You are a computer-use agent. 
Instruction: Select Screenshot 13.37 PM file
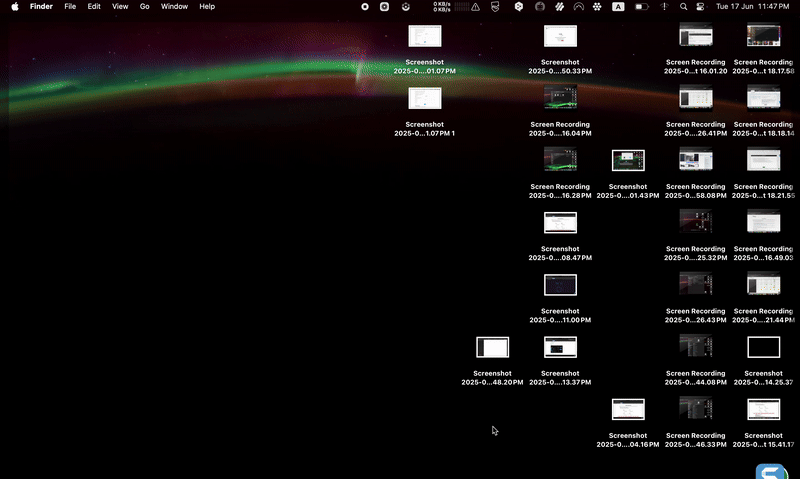560,360
